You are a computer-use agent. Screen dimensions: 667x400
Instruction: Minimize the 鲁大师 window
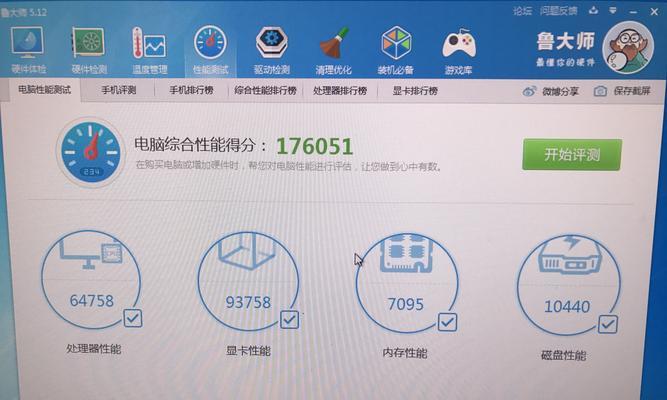coord(633,12)
